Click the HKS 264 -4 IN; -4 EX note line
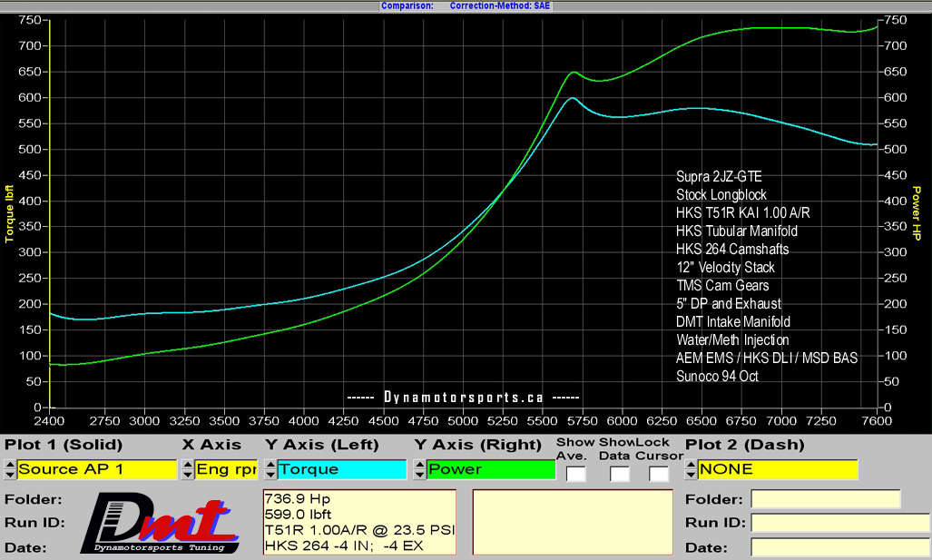 [344, 545]
